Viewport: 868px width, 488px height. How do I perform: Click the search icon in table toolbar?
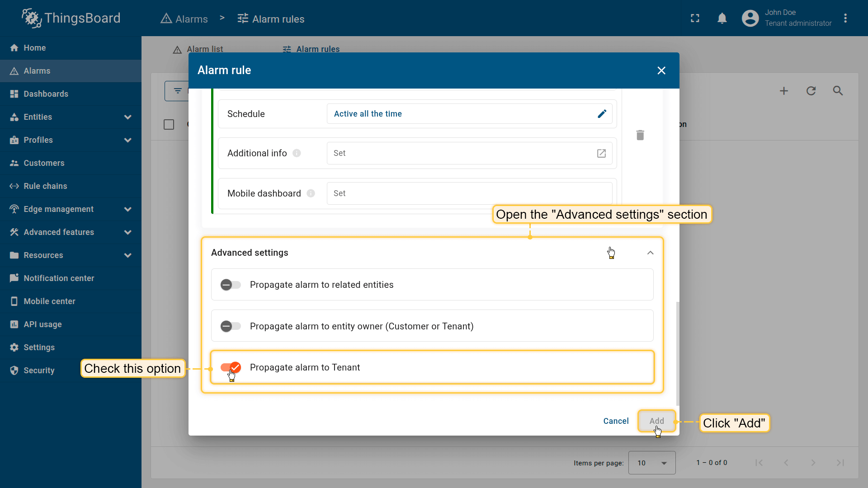point(838,91)
